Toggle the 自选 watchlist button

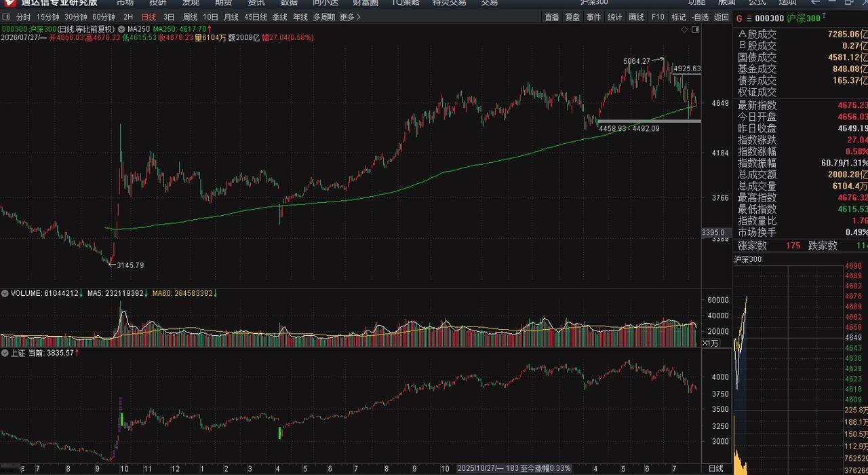(701, 17)
